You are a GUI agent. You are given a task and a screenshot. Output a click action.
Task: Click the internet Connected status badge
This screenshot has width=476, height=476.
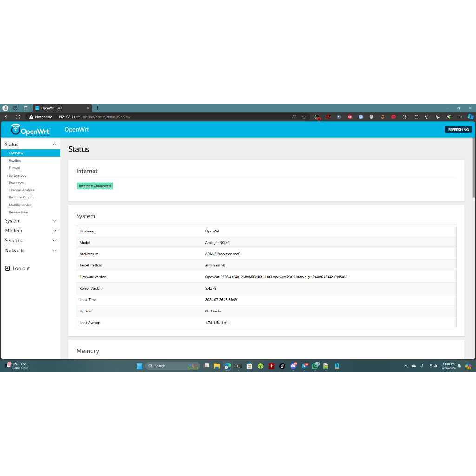[95, 186]
